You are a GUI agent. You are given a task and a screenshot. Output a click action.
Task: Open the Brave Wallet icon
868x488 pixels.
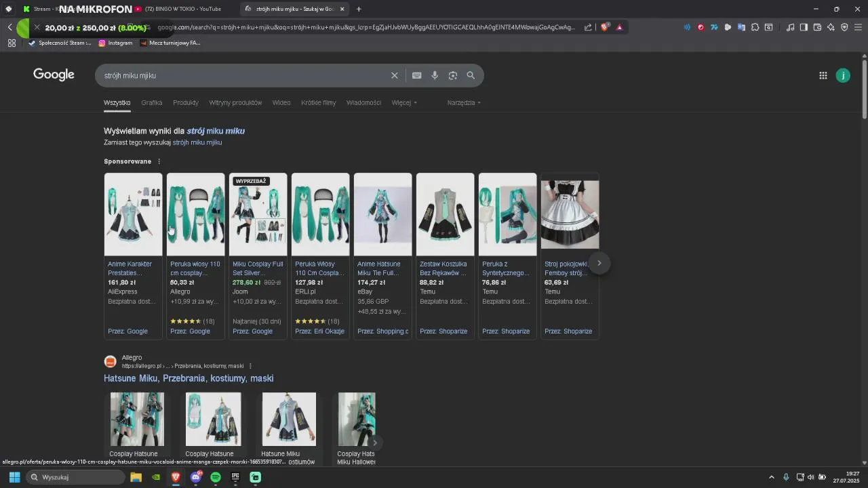817,27
